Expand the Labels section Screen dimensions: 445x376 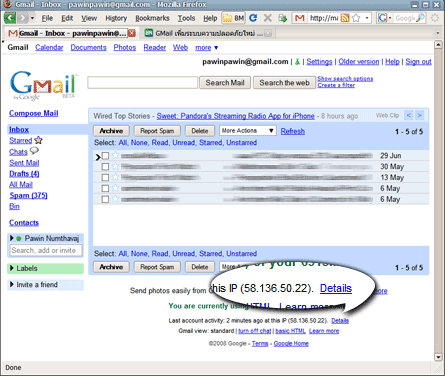[x=12, y=268]
